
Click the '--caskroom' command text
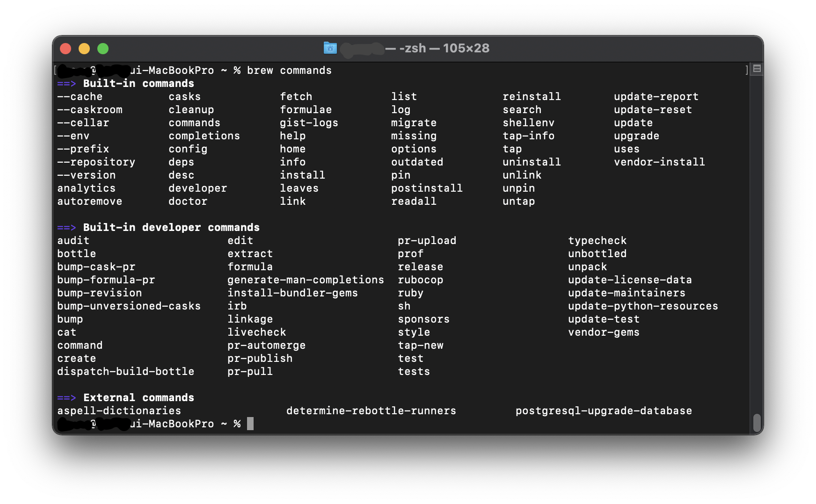coord(90,110)
